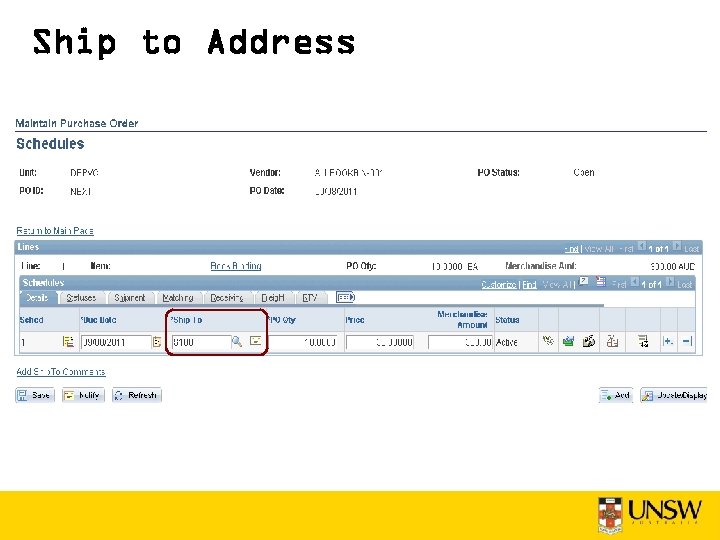This screenshot has width=720, height=540.
Task: Focus the Due Date input field
Action: pos(116,342)
